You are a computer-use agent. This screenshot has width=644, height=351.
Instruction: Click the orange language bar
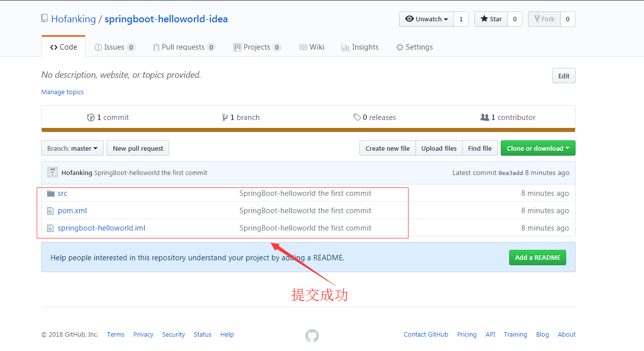(308, 130)
